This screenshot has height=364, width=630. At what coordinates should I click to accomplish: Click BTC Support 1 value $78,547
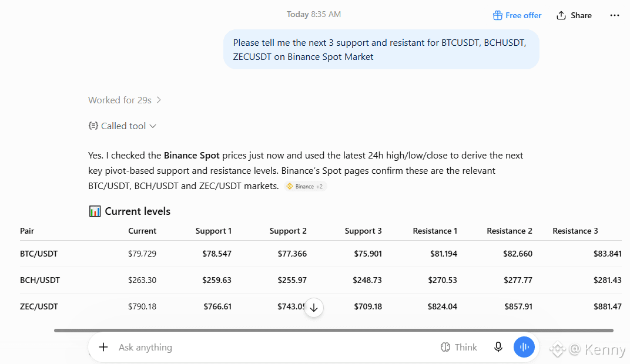tap(217, 254)
